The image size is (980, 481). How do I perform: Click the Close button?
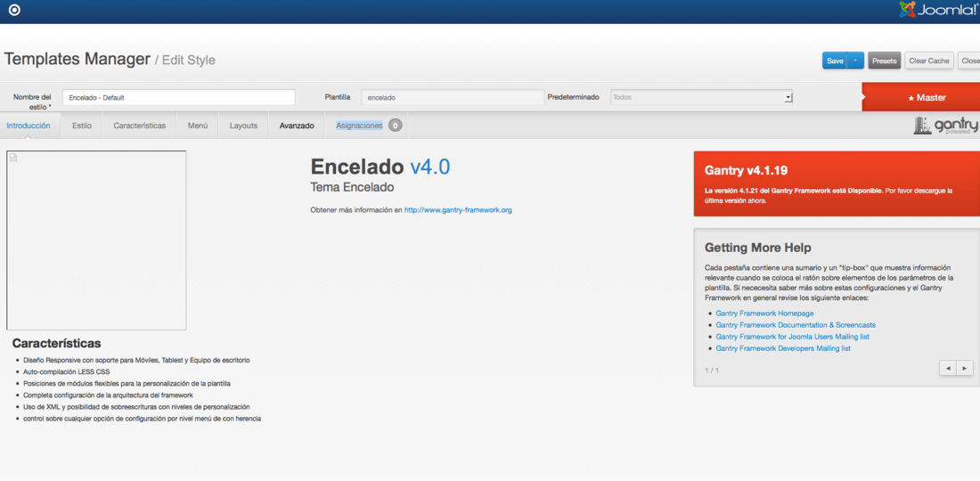pyautogui.click(x=969, y=61)
